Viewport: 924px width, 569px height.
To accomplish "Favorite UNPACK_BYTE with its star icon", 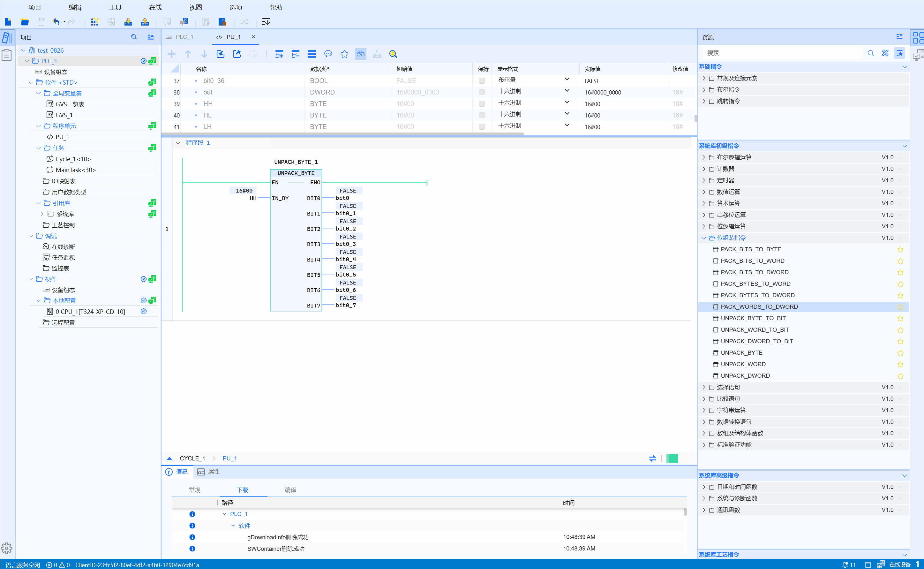I will (x=900, y=353).
